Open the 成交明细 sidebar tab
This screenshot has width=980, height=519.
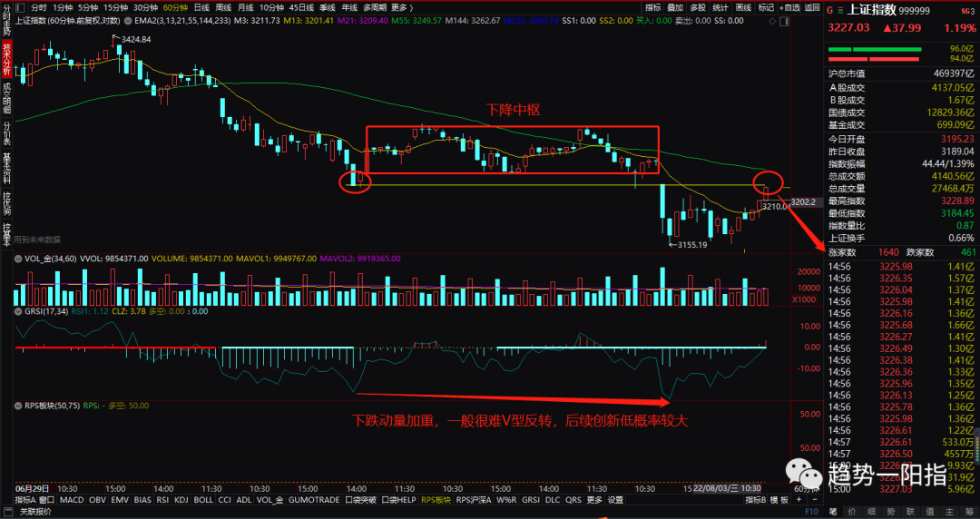(6, 99)
